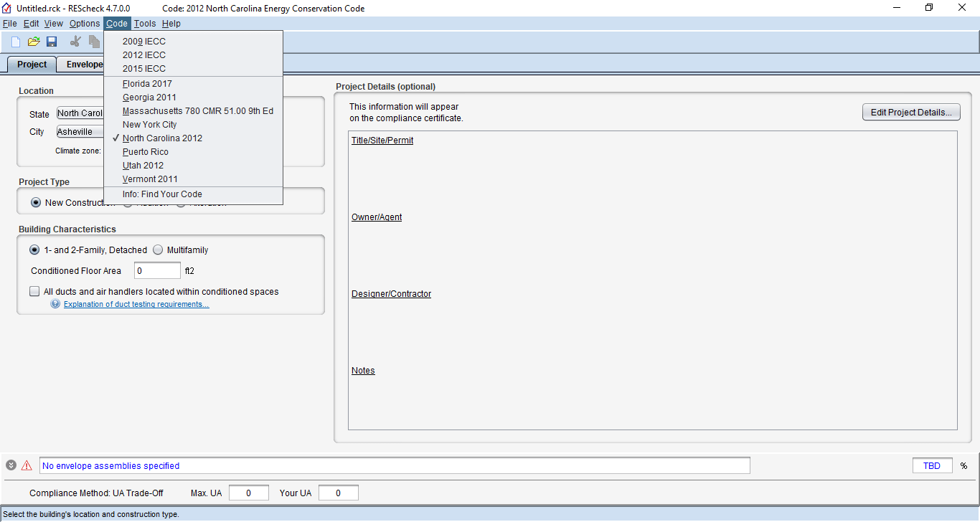Open the State dropdown showing North Carolina
The height and width of the screenshot is (522, 980).
coord(80,113)
